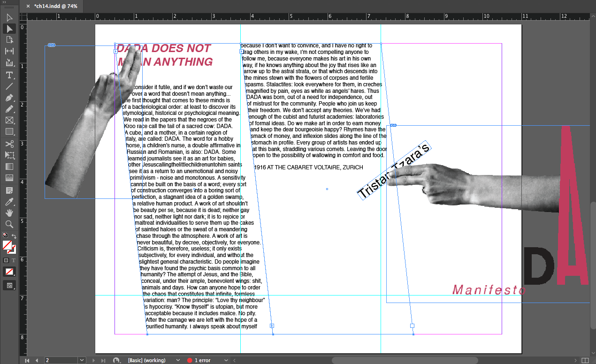Pick the Pen tool
The height and width of the screenshot is (364, 596).
pos(9,98)
